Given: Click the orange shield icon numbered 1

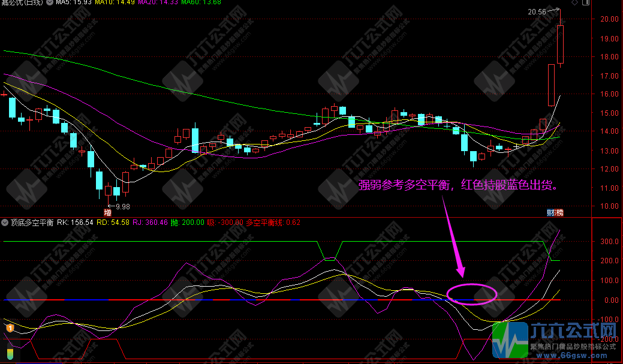Looking at the screenshot, I should click(10, 328).
